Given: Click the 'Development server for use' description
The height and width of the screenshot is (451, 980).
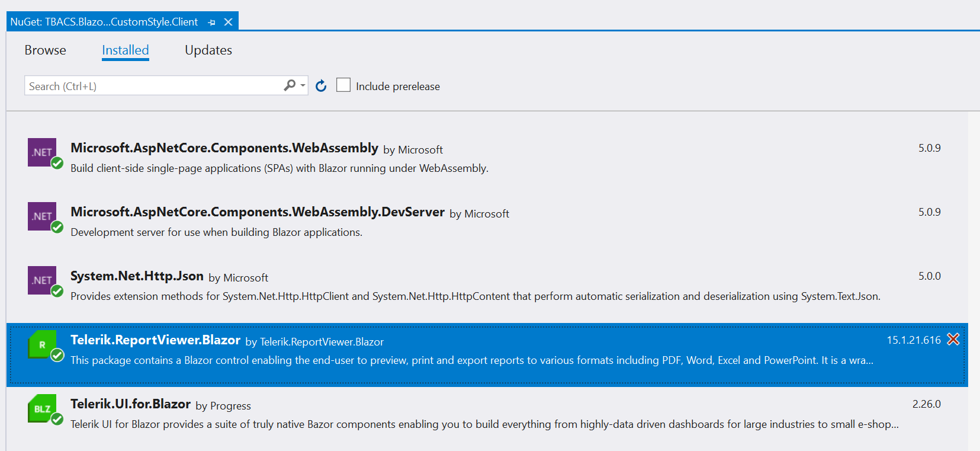Looking at the screenshot, I should pos(217,232).
